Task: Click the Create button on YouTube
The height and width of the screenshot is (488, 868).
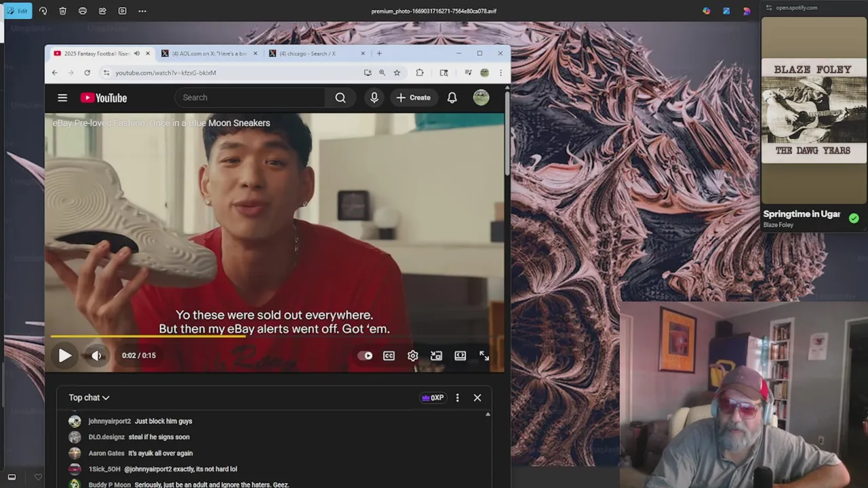Action: pyautogui.click(x=414, y=98)
